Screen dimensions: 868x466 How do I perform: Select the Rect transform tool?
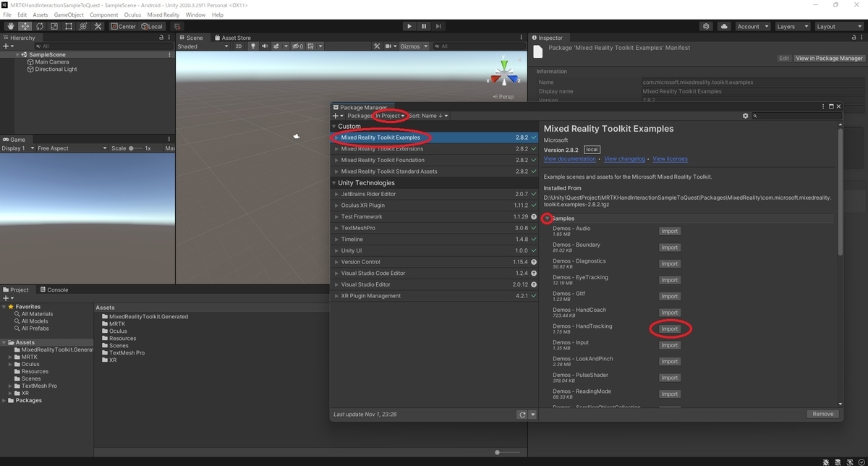(x=69, y=27)
